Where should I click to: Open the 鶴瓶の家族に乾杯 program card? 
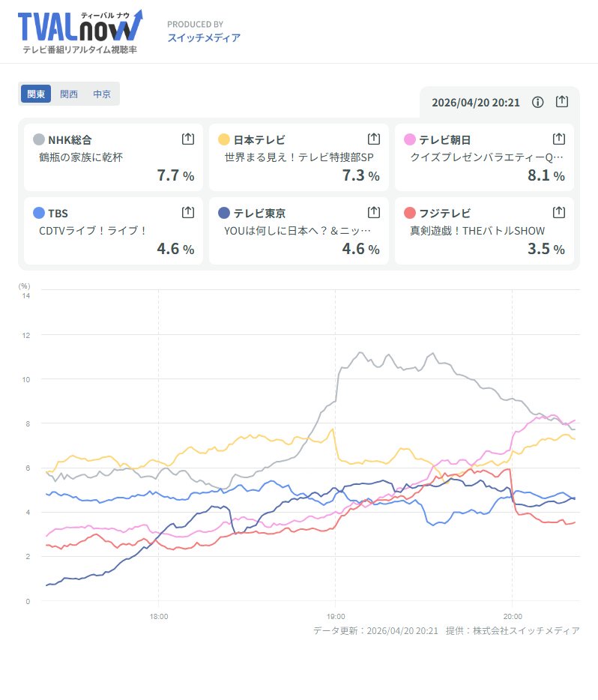113,157
